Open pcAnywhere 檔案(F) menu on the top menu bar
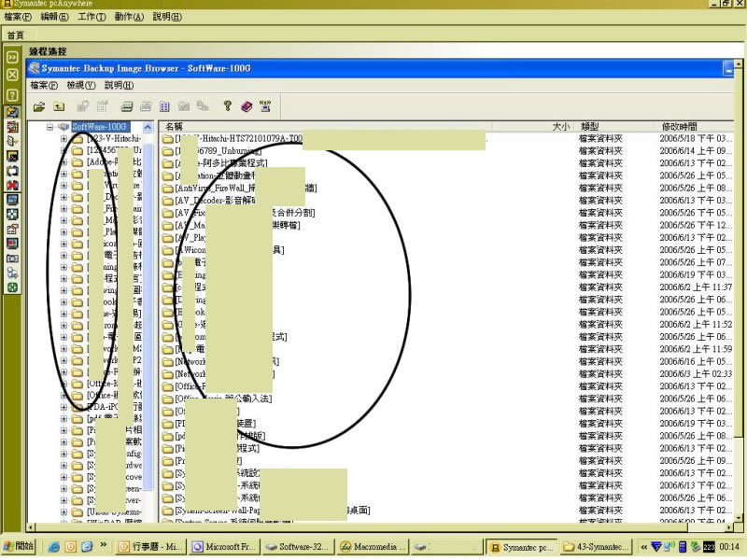The image size is (747, 560). 18,17
